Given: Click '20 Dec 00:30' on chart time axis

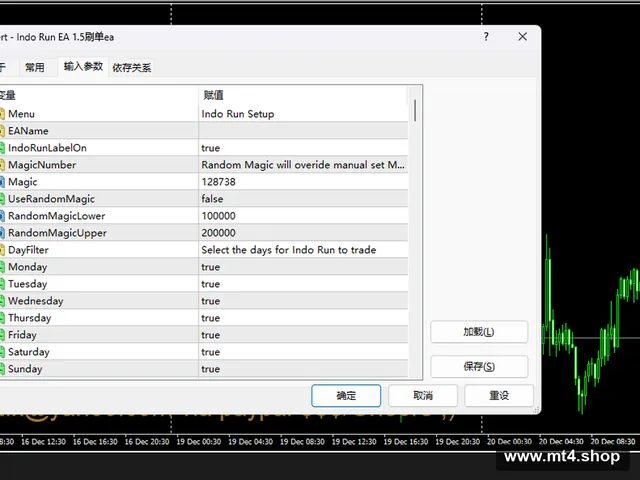Looking at the screenshot, I should (x=509, y=442).
